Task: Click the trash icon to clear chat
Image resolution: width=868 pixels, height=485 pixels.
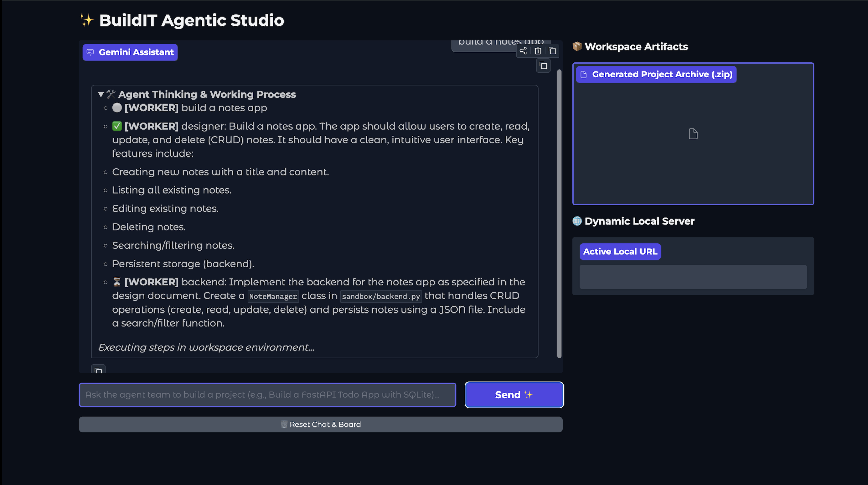Action: click(x=538, y=51)
